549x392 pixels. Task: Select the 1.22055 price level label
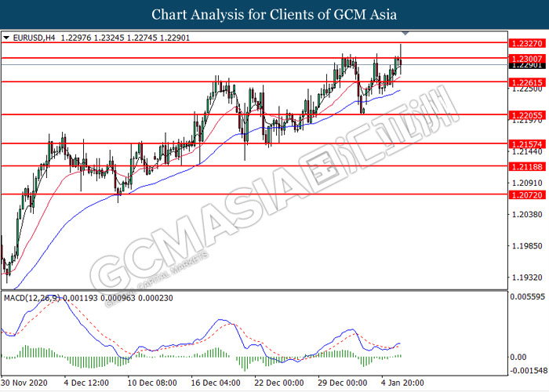[x=527, y=115]
